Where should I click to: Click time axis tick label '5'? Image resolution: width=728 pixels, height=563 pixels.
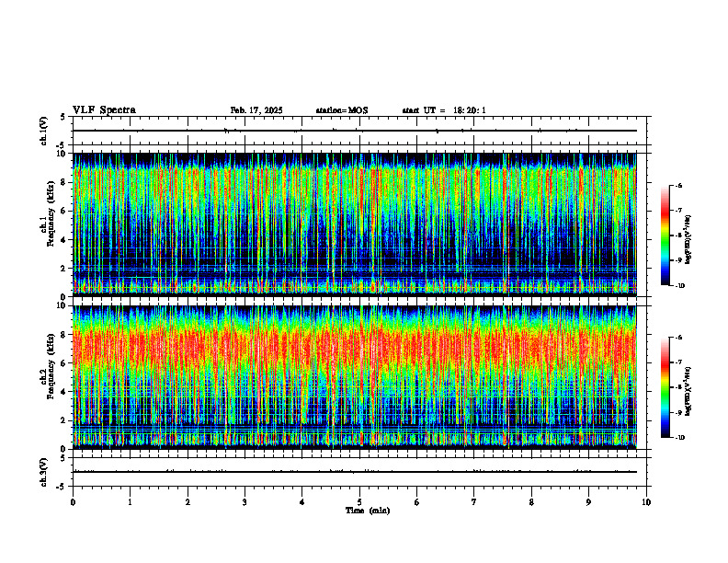[x=359, y=502]
